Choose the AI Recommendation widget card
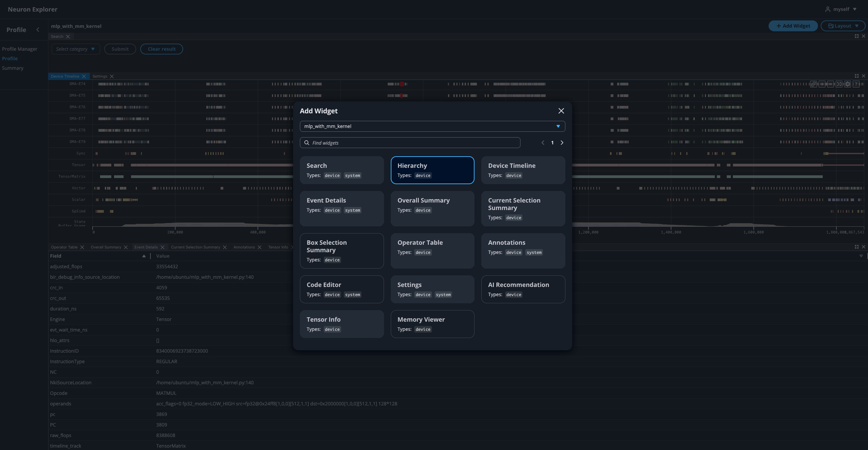 coord(523,289)
